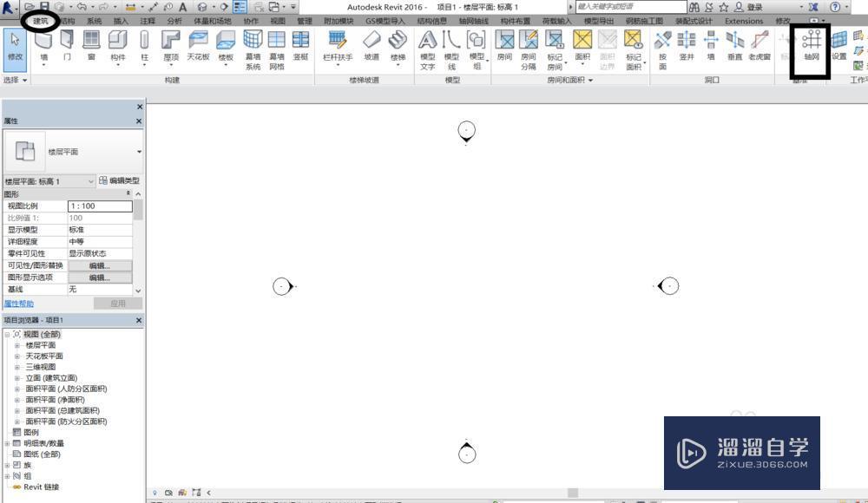Select the Curtain System (幕墙系统) tool
Screen dimensions: 868x503
point(252,45)
